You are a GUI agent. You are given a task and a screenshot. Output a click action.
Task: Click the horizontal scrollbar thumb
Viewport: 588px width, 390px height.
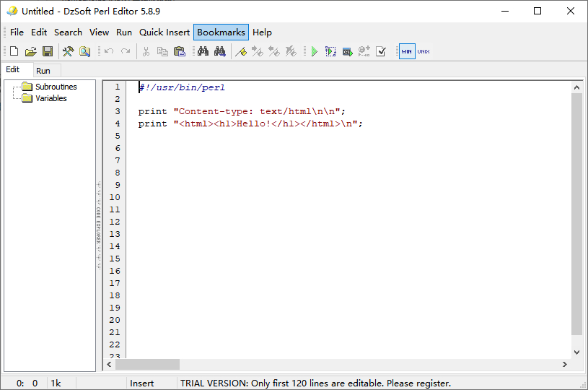[147, 365]
